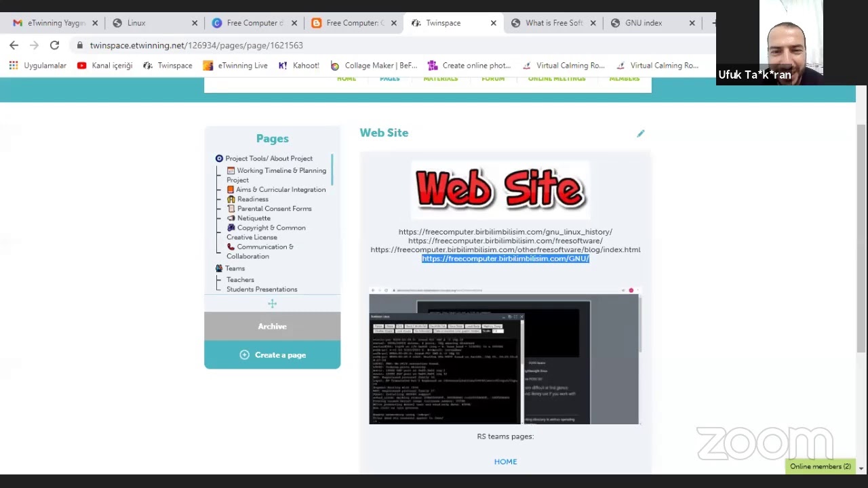Open the Teachers page
This screenshot has height=488, width=868.
coord(240,280)
